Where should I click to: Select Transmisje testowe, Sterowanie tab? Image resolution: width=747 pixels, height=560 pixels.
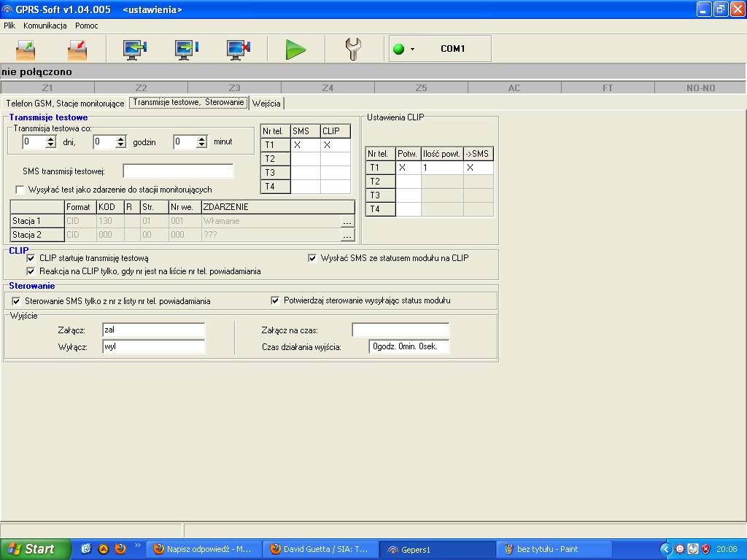(x=189, y=102)
